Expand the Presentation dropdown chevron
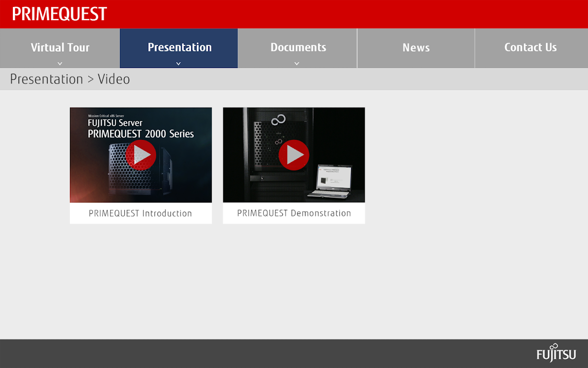Image resolution: width=588 pixels, height=368 pixels. tap(179, 63)
